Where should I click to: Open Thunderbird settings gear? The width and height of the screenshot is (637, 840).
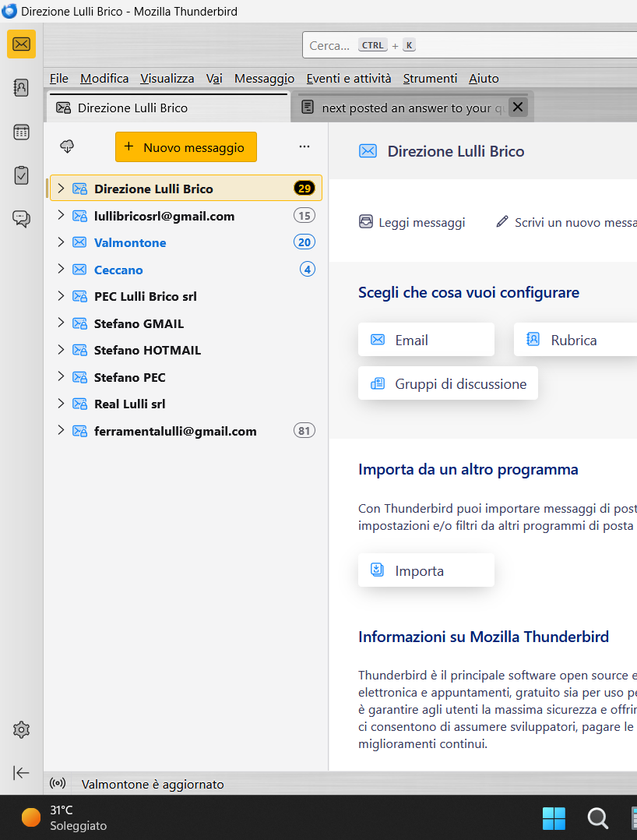(x=22, y=730)
